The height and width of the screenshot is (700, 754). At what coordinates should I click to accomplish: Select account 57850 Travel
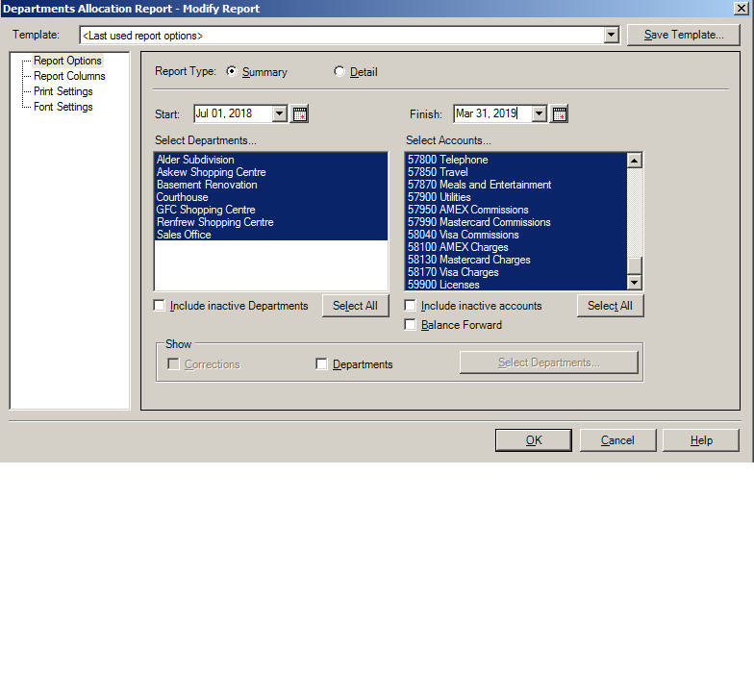click(x=516, y=172)
